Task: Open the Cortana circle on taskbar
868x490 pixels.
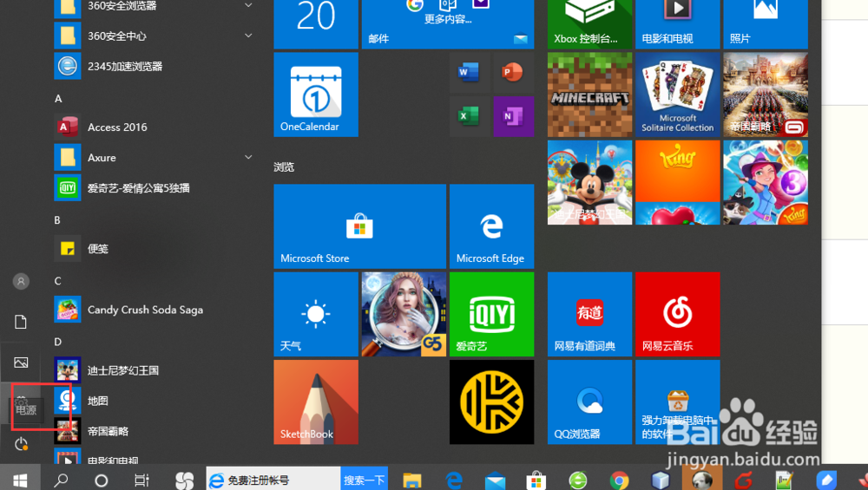Action: 102,480
